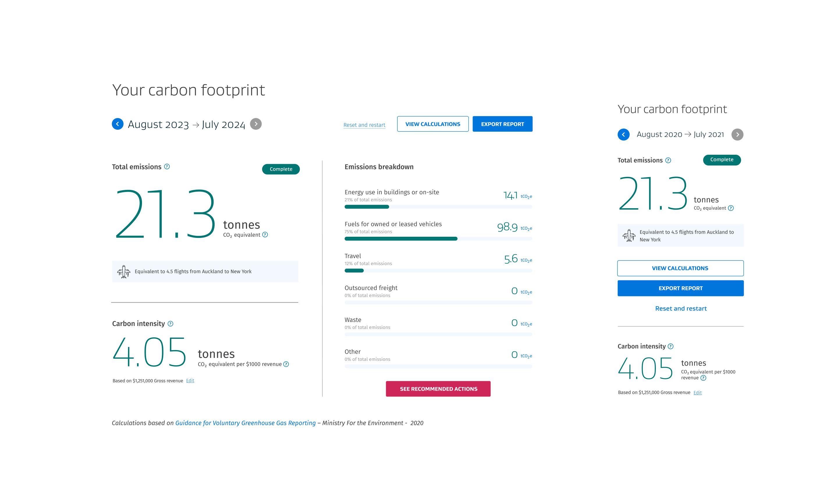
Task: Open help icon beside CO₂ equivalent in mobile view
Action: pos(731,208)
